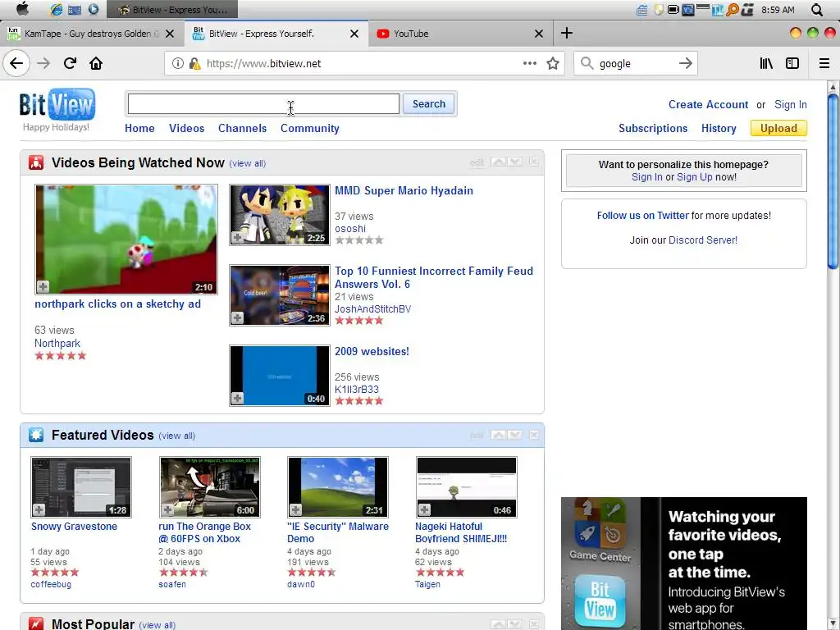Click BitView web app advertisement banner
The image size is (840, 630).
pyautogui.click(x=683, y=564)
